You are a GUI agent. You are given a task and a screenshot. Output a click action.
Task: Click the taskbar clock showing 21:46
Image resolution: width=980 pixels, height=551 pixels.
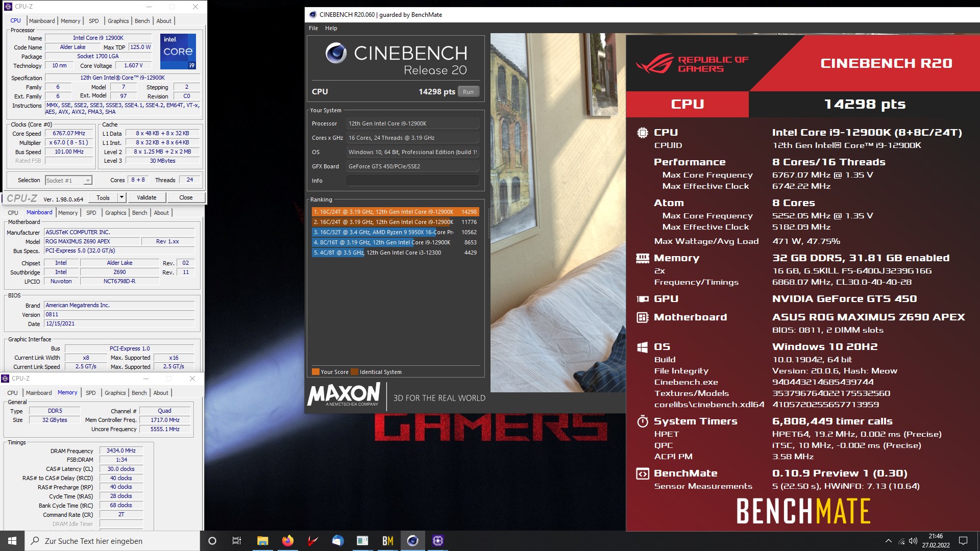point(936,541)
